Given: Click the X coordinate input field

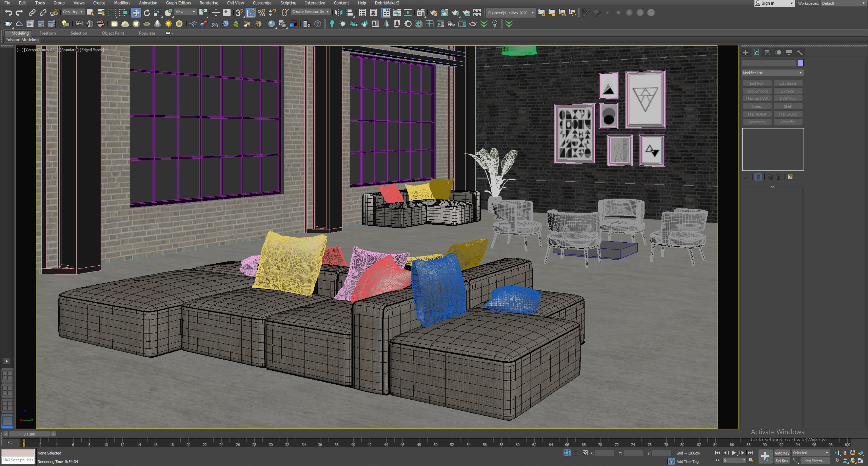Looking at the screenshot, I should point(604,453).
